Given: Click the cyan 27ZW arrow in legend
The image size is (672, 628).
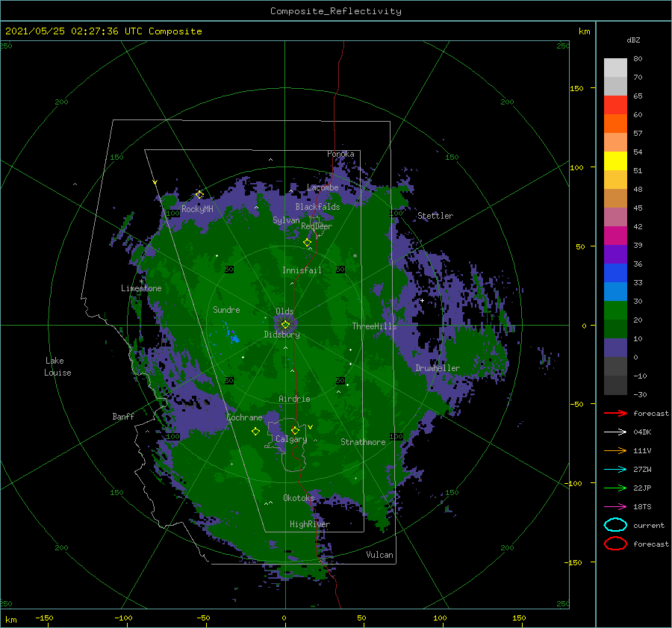Looking at the screenshot, I should point(615,470).
